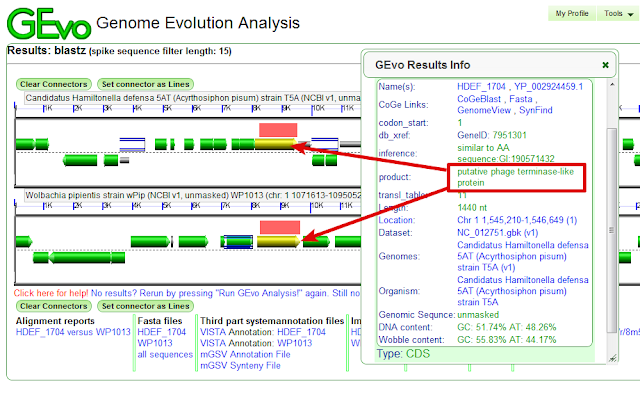Click pink HSP block in upper track
This screenshot has height=393, width=640.
[x=278, y=130]
